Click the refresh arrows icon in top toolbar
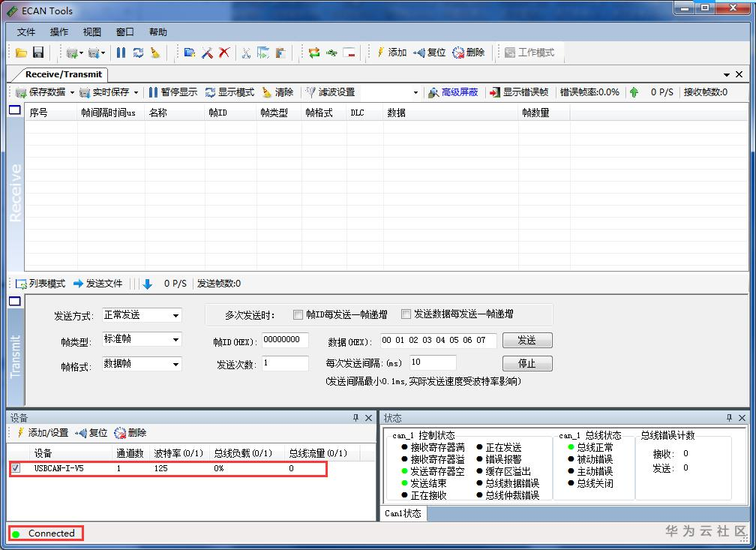Viewport: 756px width, 550px height. click(138, 53)
